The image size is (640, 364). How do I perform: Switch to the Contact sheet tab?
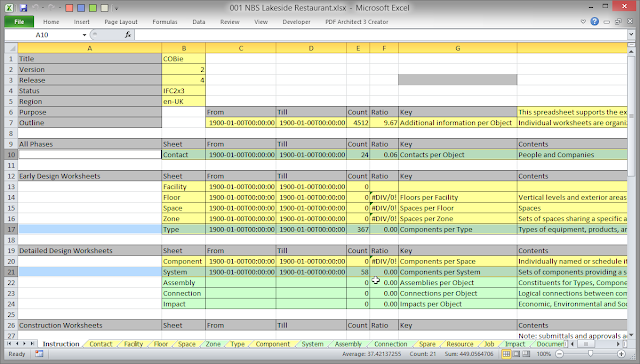(x=100, y=344)
